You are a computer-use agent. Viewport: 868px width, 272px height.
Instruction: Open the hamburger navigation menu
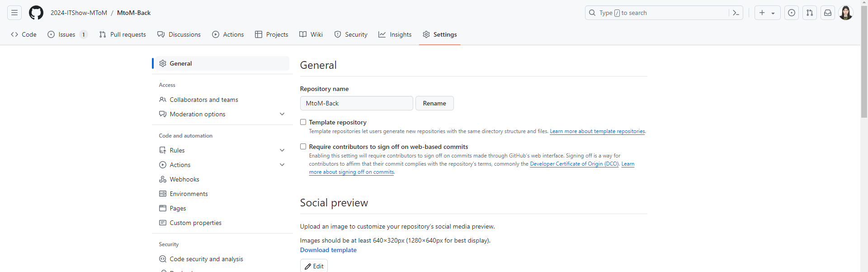pyautogui.click(x=14, y=13)
